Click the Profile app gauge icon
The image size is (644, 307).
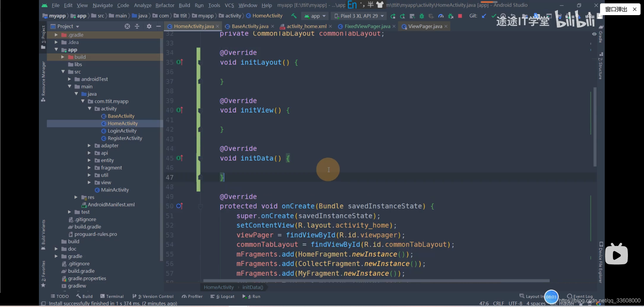[441, 16]
